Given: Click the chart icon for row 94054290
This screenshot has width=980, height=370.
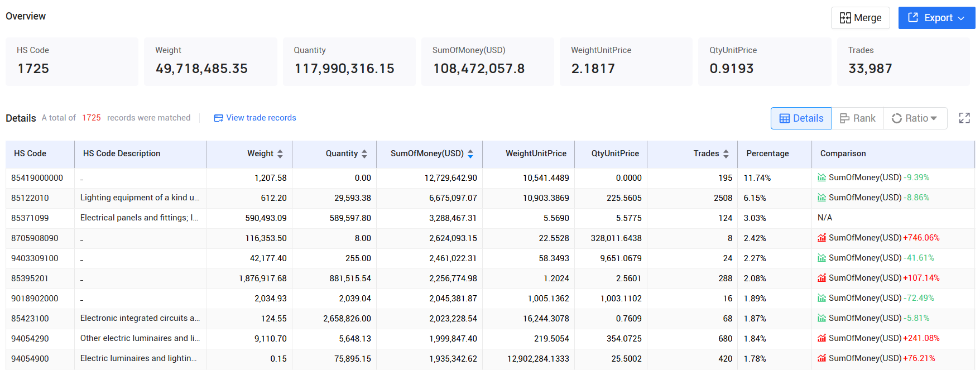Looking at the screenshot, I should (x=822, y=339).
